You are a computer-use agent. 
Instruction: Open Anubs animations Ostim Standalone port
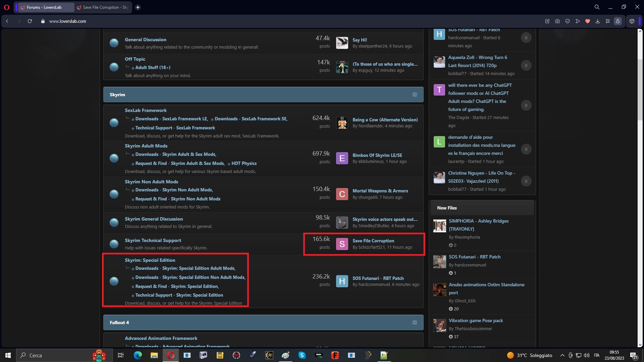[486, 289]
